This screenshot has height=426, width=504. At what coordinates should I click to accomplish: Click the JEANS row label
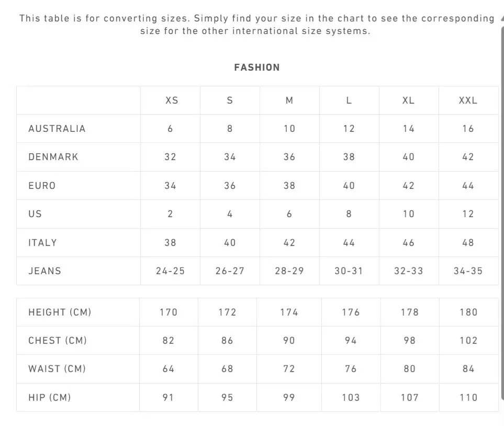pos(45,271)
